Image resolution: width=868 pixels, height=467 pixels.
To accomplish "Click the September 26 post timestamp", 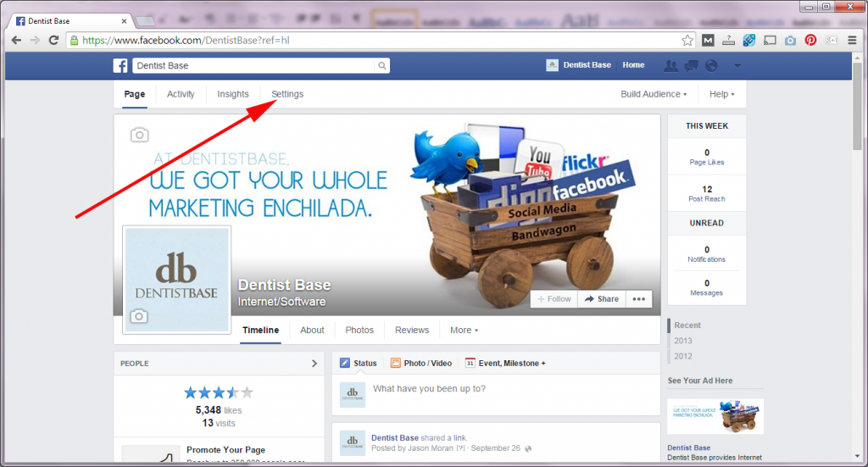I will pyautogui.click(x=495, y=448).
